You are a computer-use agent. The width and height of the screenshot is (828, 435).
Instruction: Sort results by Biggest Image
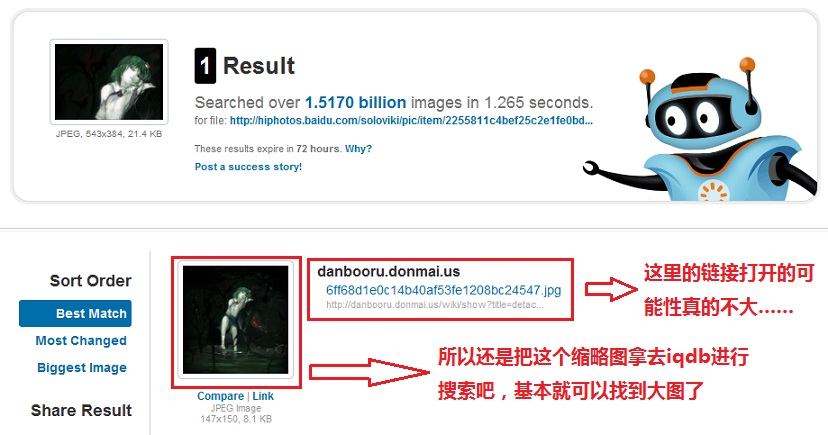(x=82, y=367)
